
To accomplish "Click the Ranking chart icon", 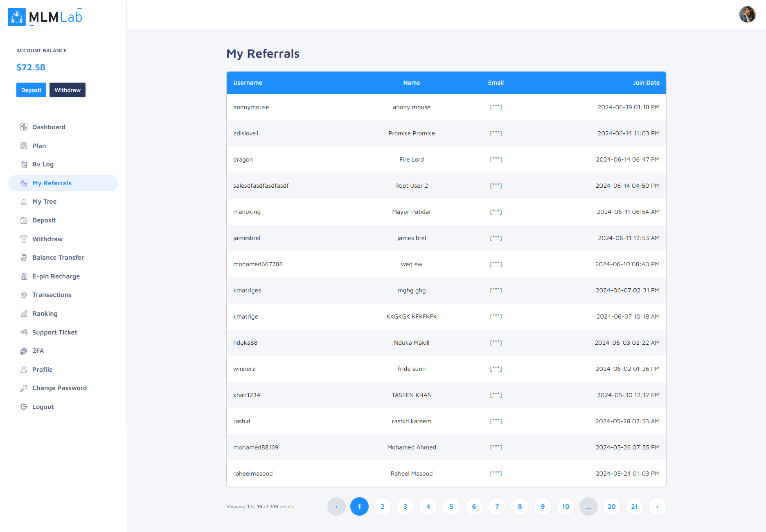I will point(24,314).
